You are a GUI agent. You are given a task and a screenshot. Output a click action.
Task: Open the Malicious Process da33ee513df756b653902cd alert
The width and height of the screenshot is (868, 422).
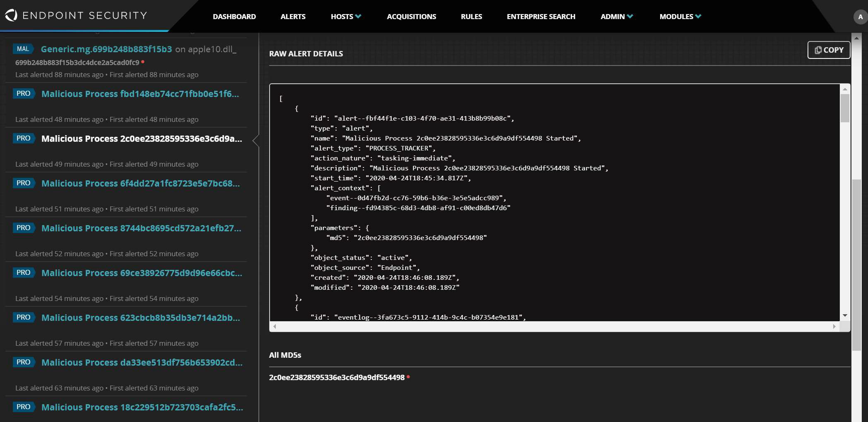tap(142, 362)
